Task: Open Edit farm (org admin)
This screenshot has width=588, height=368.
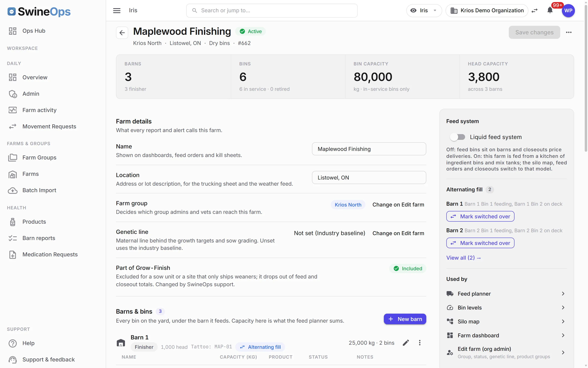Action: point(506,352)
